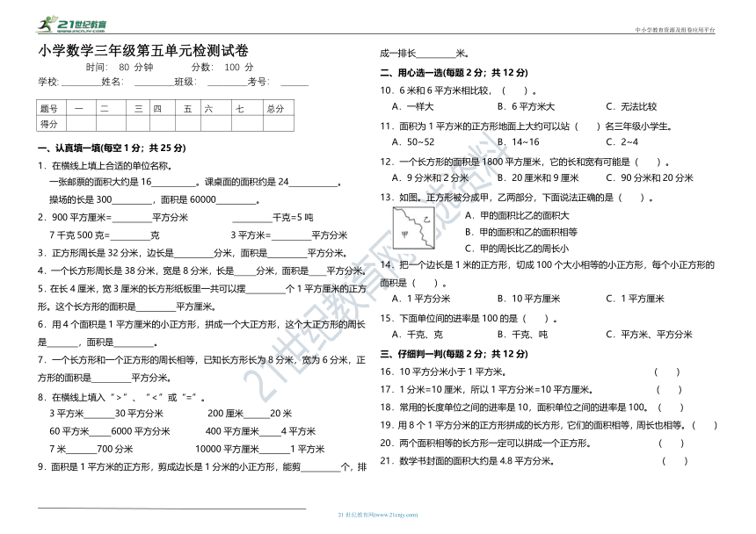Choose option "C. 无法比较" for question 10
Image resolution: width=756 pixels, height=534 pixels.
[631, 106]
